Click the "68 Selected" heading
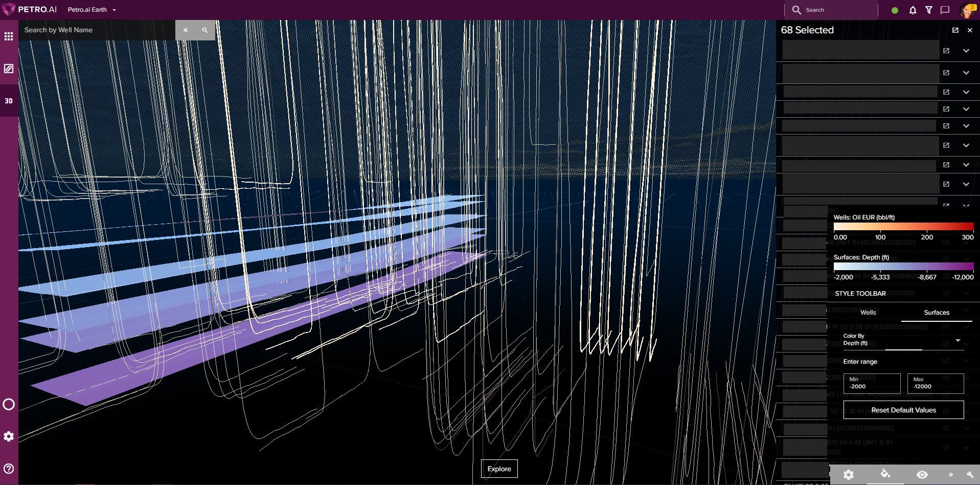This screenshot has width=980, height=485. [807, 30]
